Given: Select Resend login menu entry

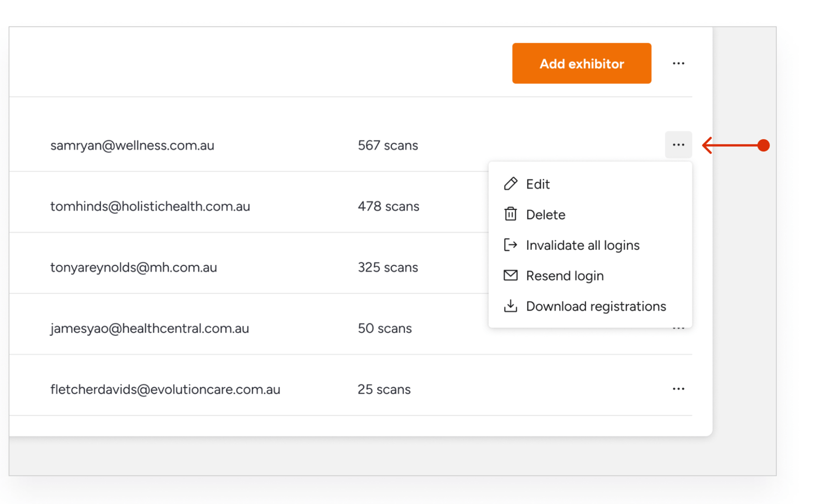Looking at the screenshot, I should [x=590, y=276].
